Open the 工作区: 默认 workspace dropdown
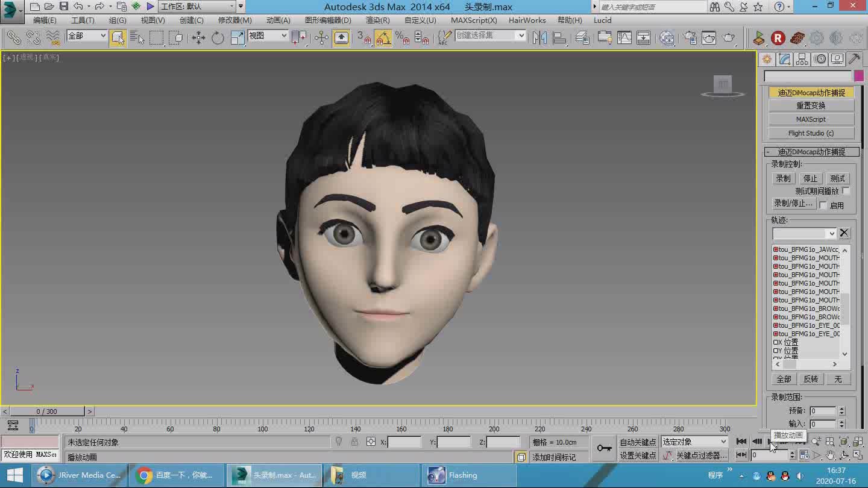Viewport: 868px width, 488px height. [x=197, y=7]
